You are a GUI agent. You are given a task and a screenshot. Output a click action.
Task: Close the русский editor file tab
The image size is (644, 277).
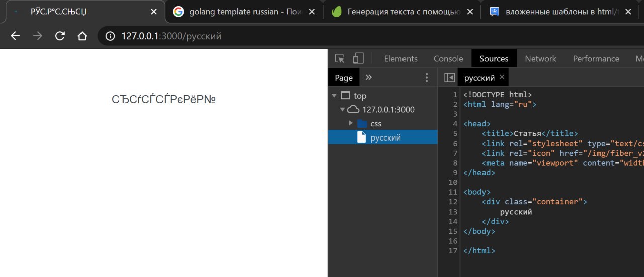point(502,77)
